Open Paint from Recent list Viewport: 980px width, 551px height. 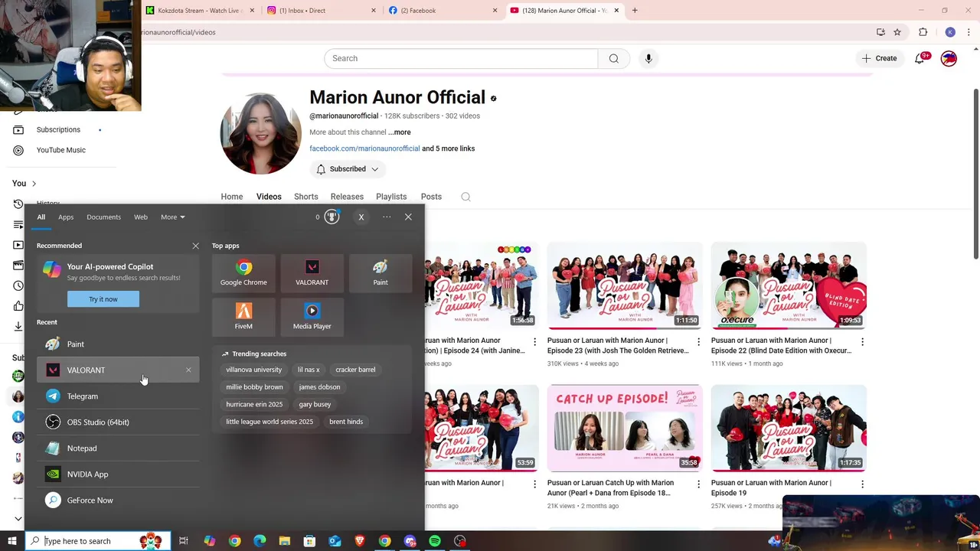click(118, 344)
